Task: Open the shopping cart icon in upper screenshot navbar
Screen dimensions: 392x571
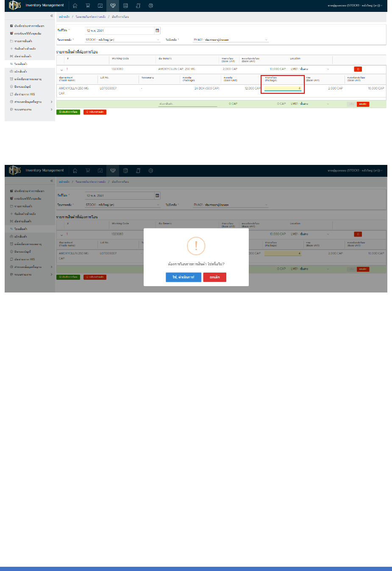Action: pyautogui.click(x=88, y=6)
